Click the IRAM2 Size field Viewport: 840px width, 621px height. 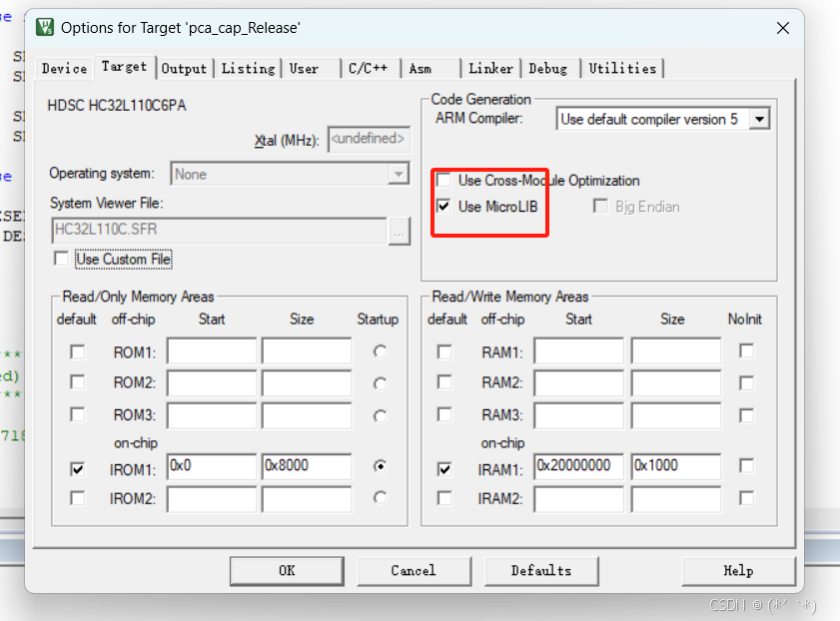coord(676,499)
